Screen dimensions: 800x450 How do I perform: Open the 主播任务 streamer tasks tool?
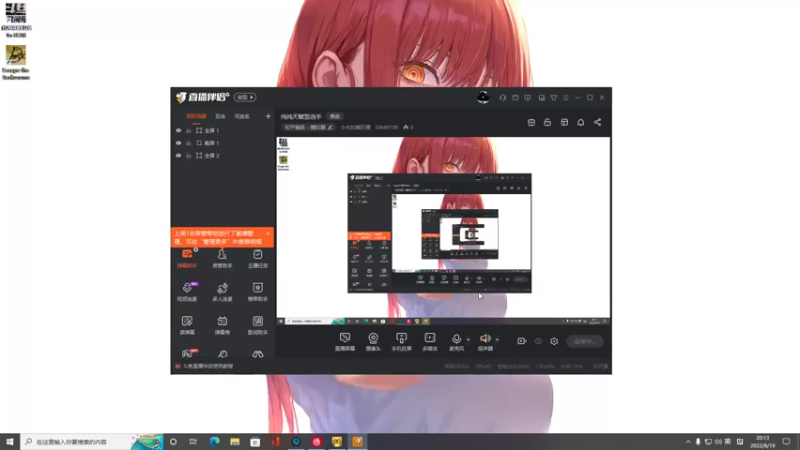pos(258,259)
